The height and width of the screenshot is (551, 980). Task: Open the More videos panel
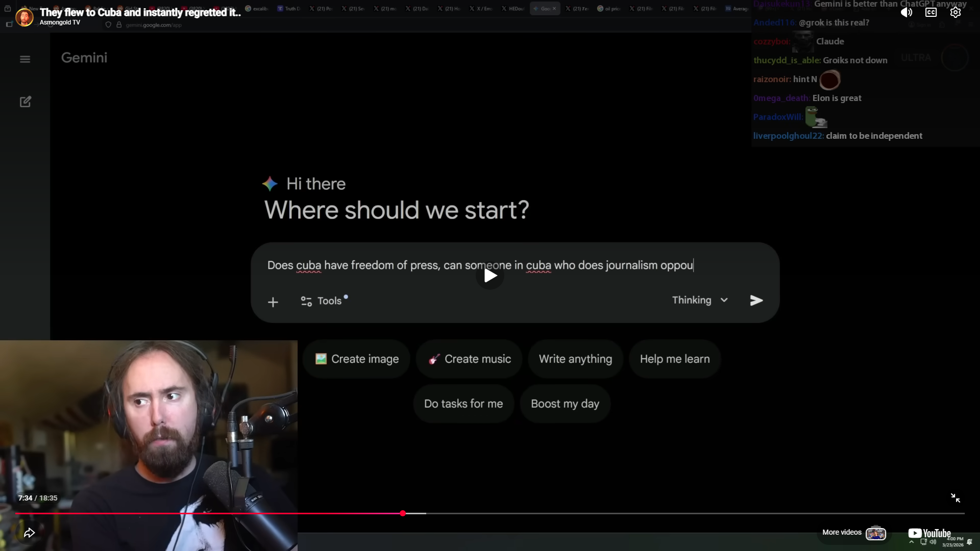click(853, 533)
